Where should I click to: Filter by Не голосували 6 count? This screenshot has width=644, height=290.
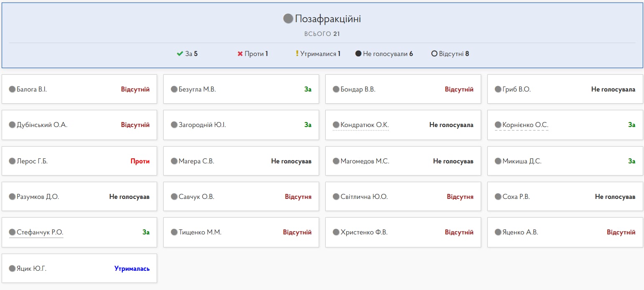pyautogui.click(x=388, y=54)
